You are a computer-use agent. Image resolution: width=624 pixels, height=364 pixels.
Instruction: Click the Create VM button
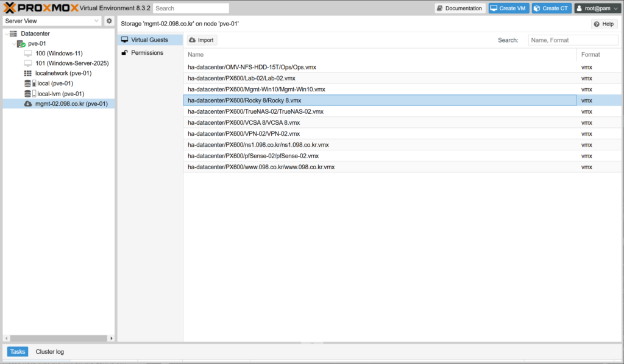(x=508, y=9)
